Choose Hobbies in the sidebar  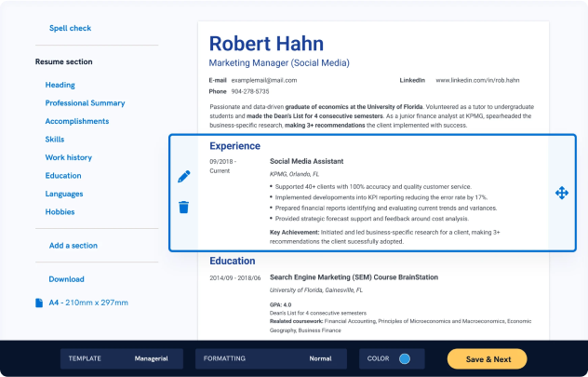[60, 211]
